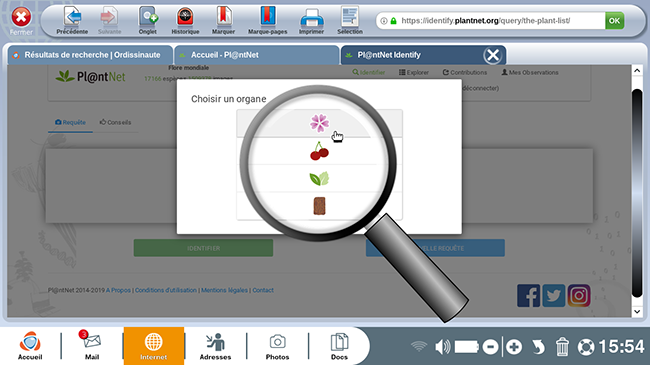The width and height of the screenshot is (650, 365).
Task: Open Mail from the bottom dock
Action: tap(92, 345)
